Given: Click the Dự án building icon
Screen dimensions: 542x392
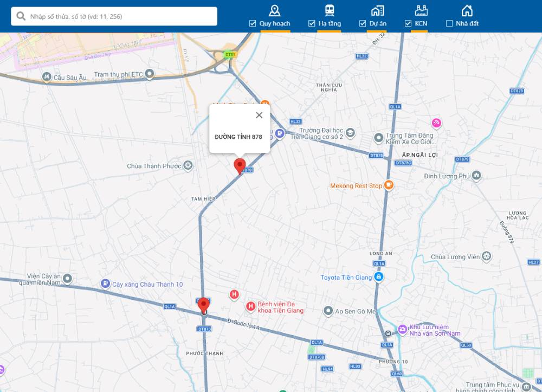Looking at the screenshot, I should (377, 10).
